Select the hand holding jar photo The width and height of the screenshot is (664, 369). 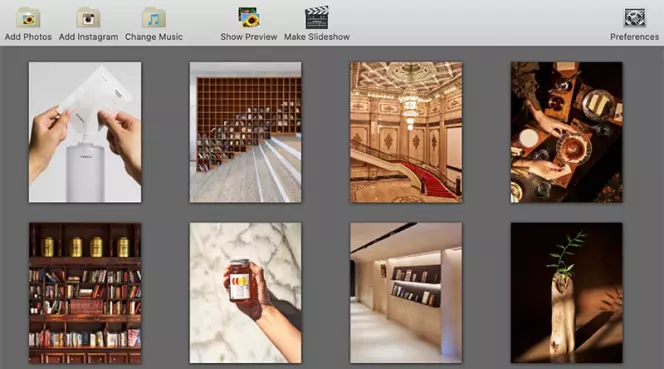click(x=246, y=293)
